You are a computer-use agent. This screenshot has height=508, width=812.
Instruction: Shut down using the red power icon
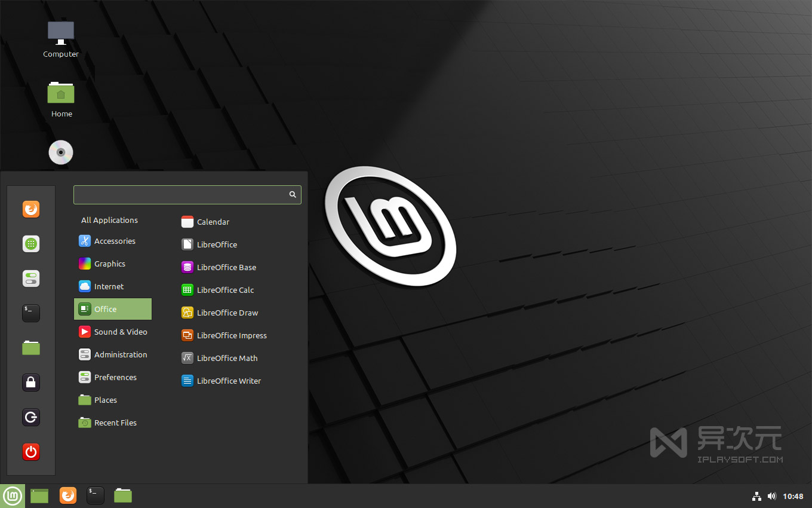click(x=30, y=452)
